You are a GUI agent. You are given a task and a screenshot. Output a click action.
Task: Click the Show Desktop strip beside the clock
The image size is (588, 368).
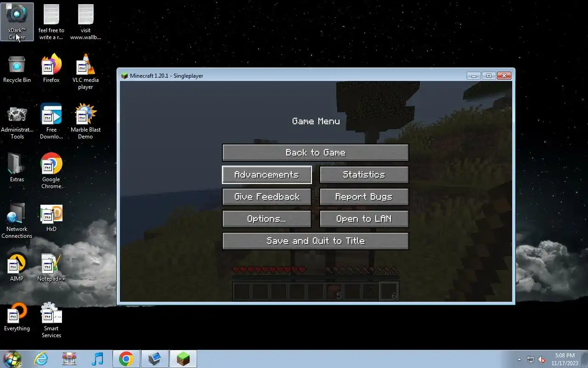pyautogui.click(x=585, y=359)
